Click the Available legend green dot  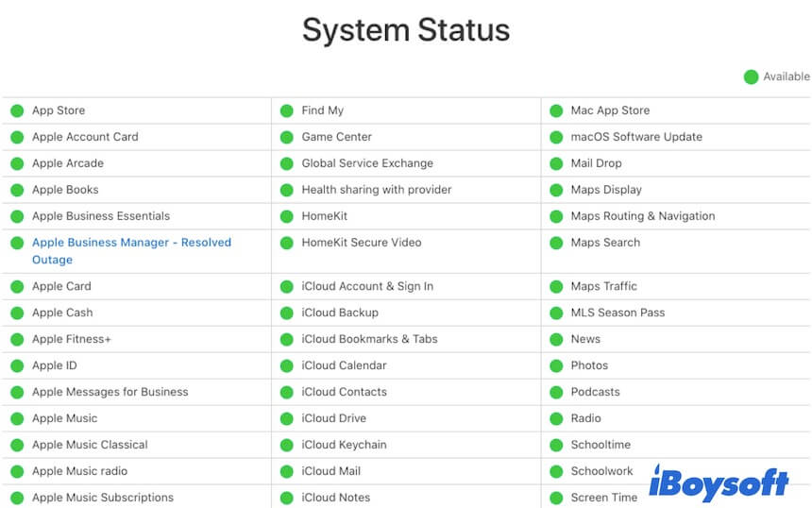click(x=752, y=77)
